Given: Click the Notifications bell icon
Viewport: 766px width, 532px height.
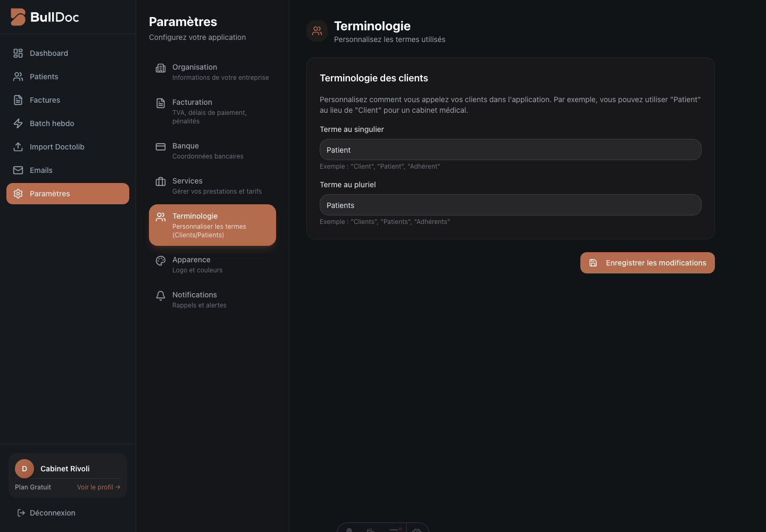Looking at the screenshot, I should pyautogui.click(x=161, y=296).
